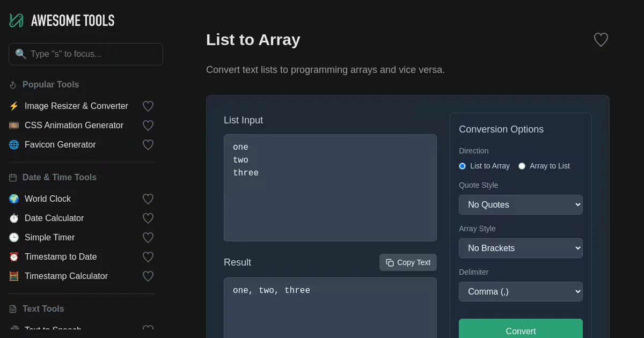Open Timestamp to Date tool
The height and width of the screenshot is (338, 644).
(61, 257)
